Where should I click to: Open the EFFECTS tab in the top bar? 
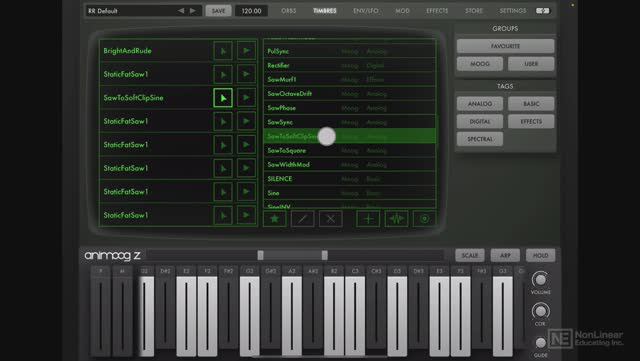(437, 11)
